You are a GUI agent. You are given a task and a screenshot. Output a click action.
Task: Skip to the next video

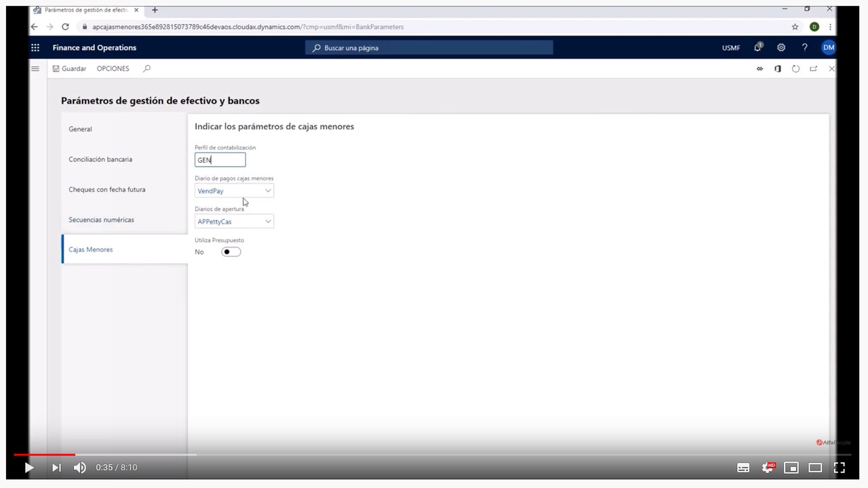pyautogui.click(x=56, y=468)
